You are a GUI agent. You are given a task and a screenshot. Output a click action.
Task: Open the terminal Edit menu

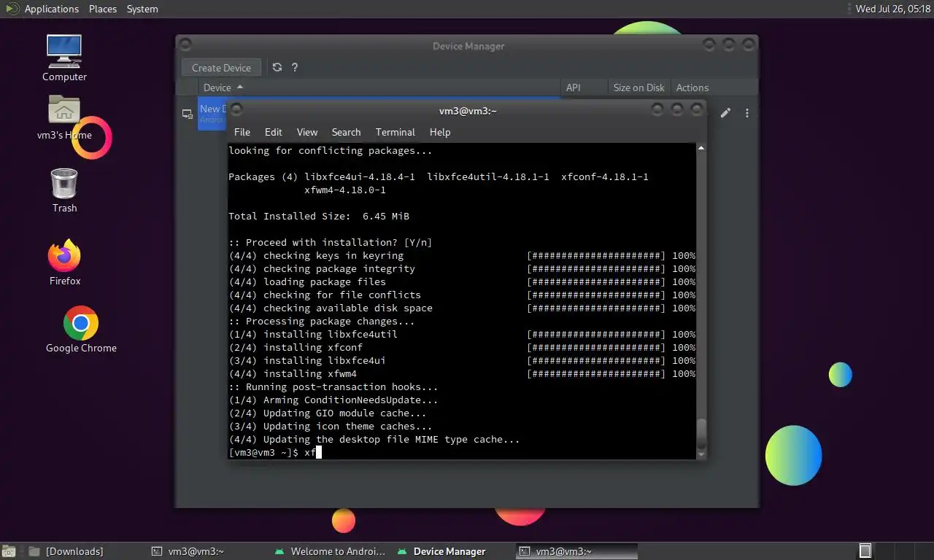[x=274, y=132]
